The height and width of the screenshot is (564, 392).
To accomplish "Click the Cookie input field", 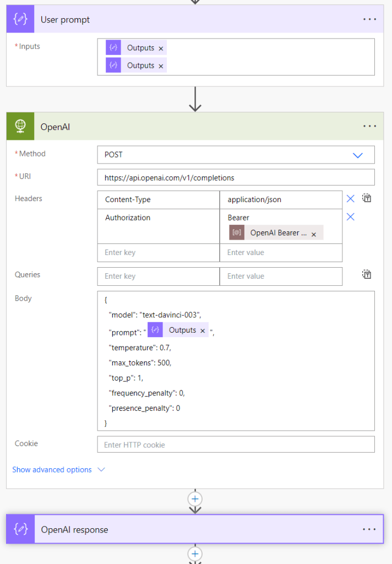I will pyautogui.click(x=236, y=444).
